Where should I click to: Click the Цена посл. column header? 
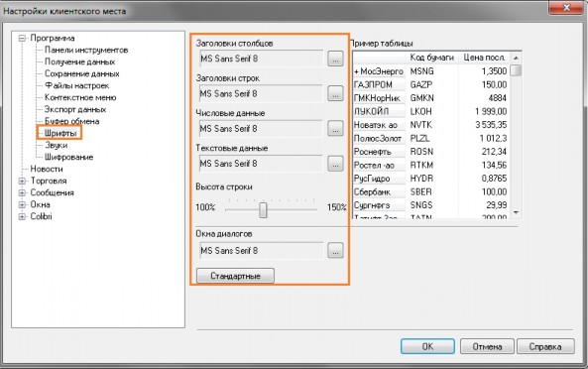485,58
